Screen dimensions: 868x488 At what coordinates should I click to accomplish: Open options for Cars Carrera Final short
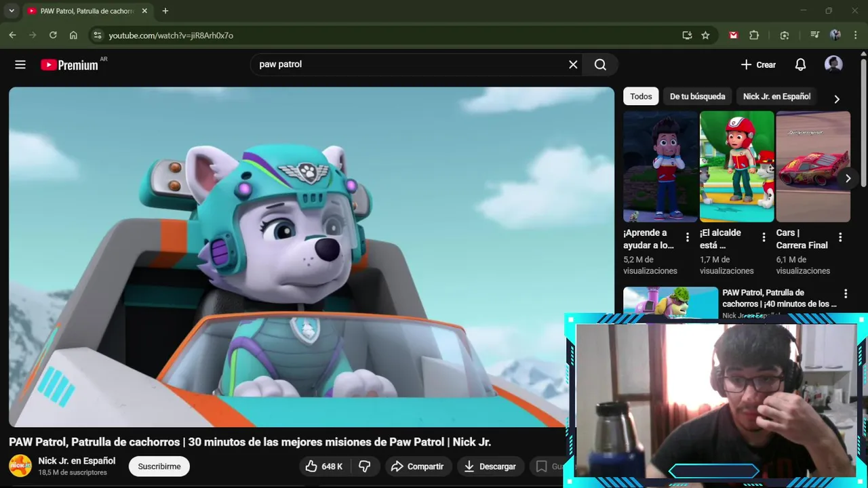[x=840, y=237]
